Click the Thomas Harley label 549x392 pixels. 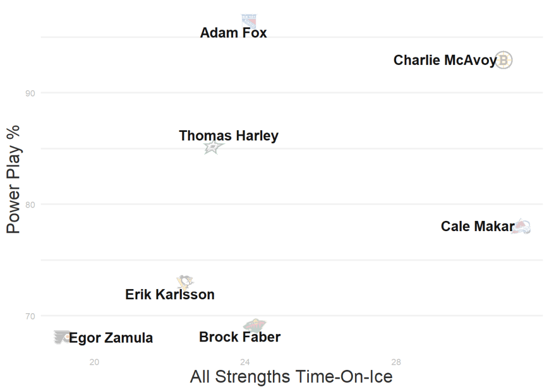click(229, 136)
